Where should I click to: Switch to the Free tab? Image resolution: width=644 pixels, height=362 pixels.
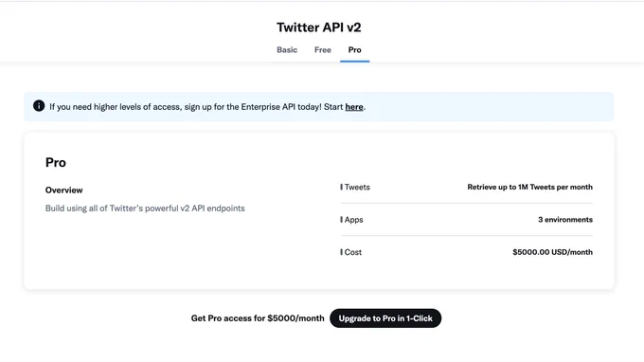coord(322,49)
